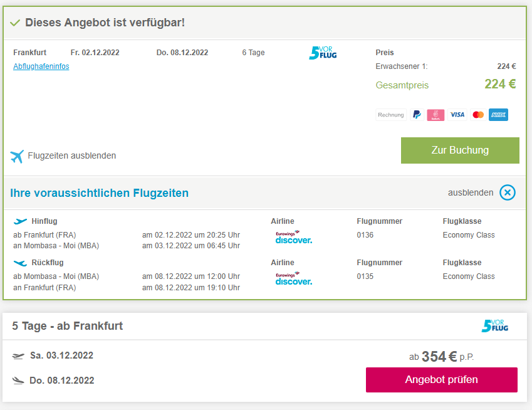
Task: Click 'Erwachsener 1:' price row label
Action: pos(402,66)
